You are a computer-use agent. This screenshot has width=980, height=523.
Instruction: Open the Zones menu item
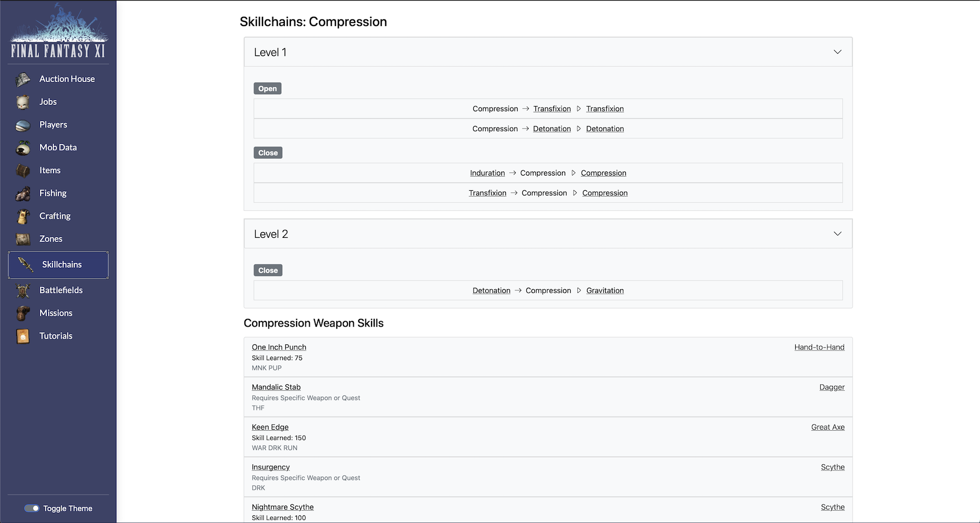pyautogui.click(x=51, y=239)
